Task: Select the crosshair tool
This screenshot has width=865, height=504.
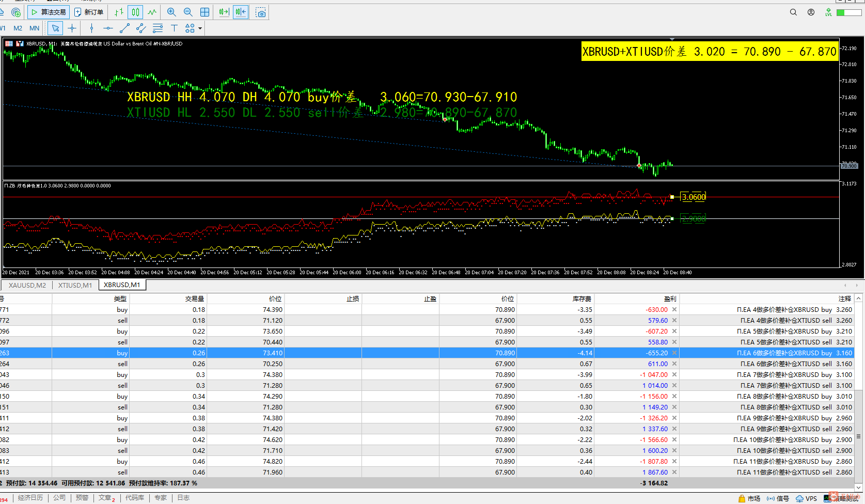Action: coord(72,28)
